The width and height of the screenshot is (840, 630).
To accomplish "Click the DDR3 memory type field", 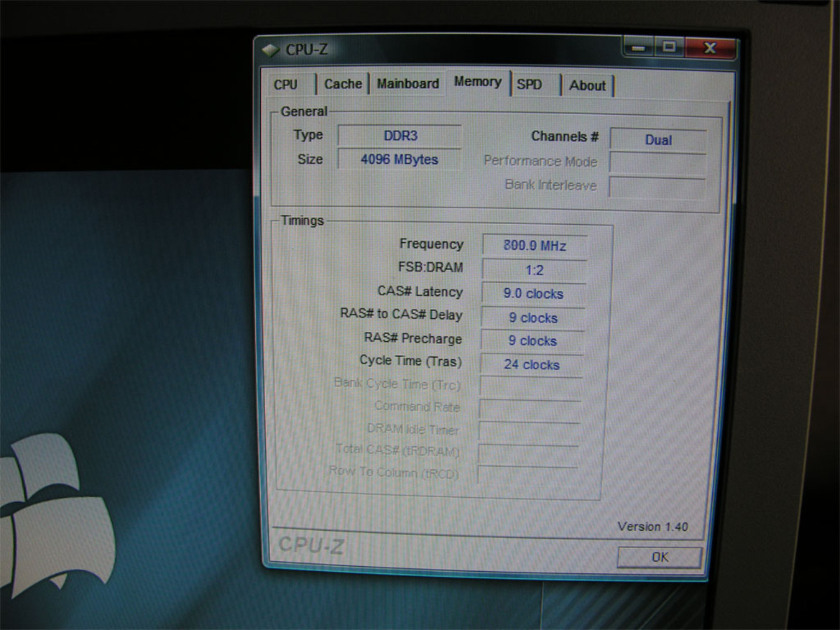I will 400,136.
